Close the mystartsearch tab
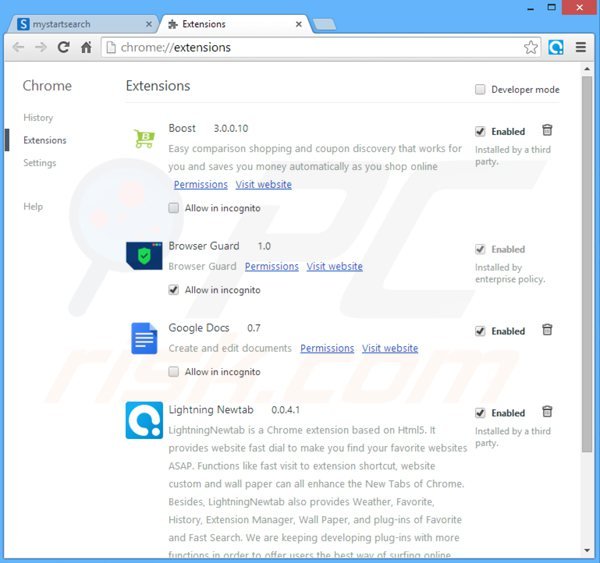The image size is (600, 563). (x=149, y=24)
